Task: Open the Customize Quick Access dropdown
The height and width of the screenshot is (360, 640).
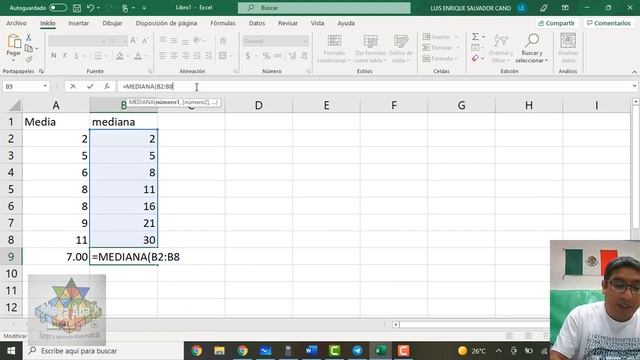Action: click(x=144, y=8)
